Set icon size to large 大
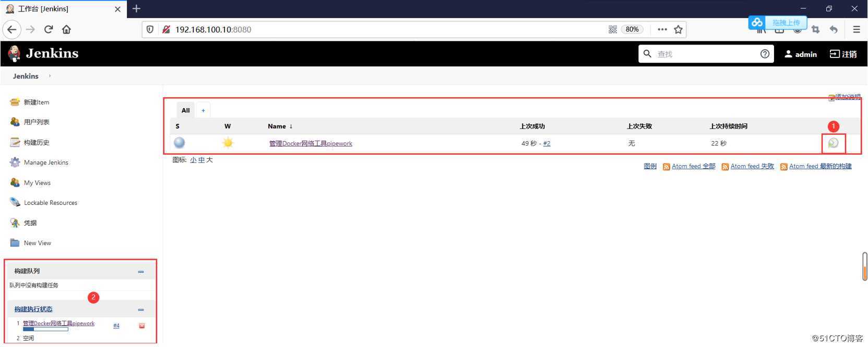868x347 pixels. (x=209, y=160)
